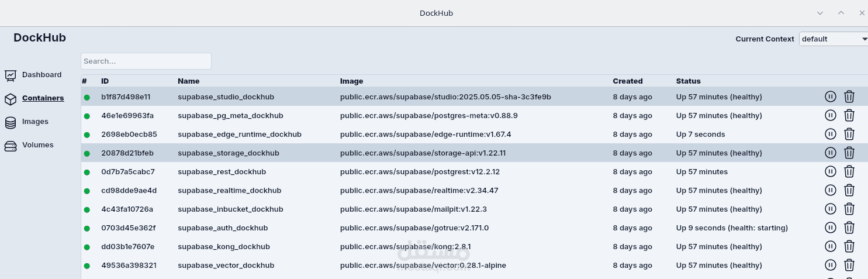The width and height of the screenshot is (868, 279).
Task: Delete the supabase_edge_runtime_dockhub container
Action: click(849, 134)
